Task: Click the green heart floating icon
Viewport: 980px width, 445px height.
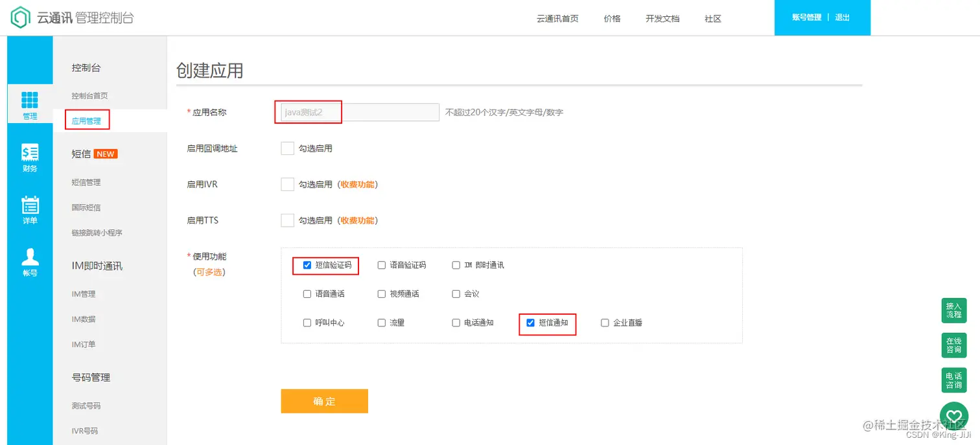Action: click(x=953, y=416)
